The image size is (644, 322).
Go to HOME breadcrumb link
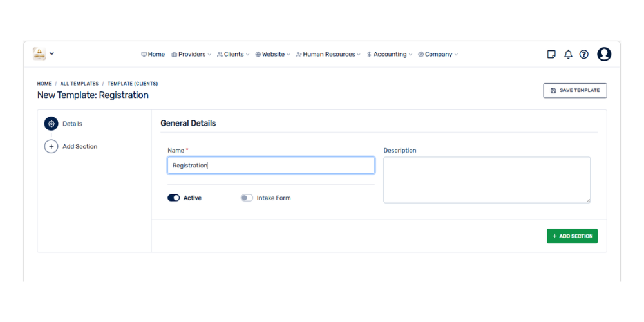coord(44,84)
